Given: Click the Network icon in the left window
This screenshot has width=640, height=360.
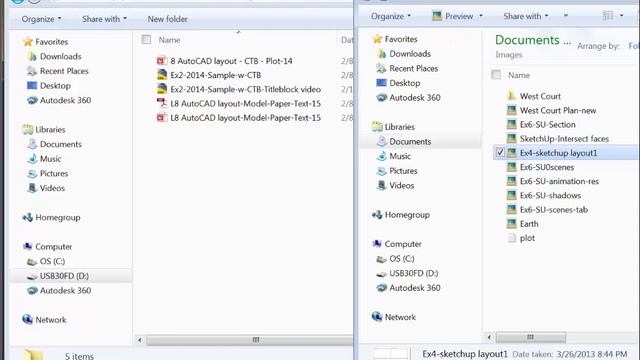Looking at the screenshot, I should 28,320.
